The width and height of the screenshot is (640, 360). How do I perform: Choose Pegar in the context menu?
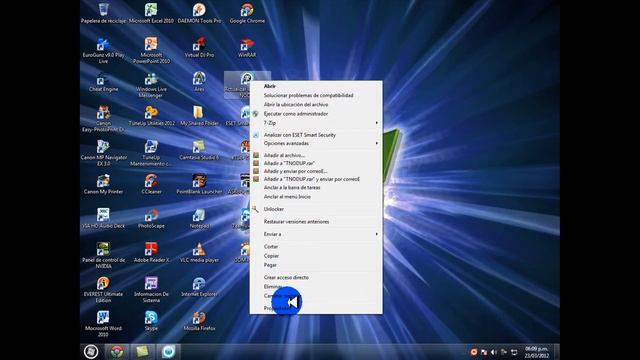[x=316, y=265]
